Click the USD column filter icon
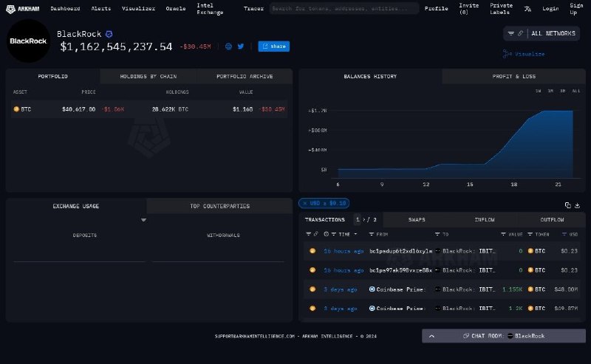The image size is (591, 364). tap(564, 234)
